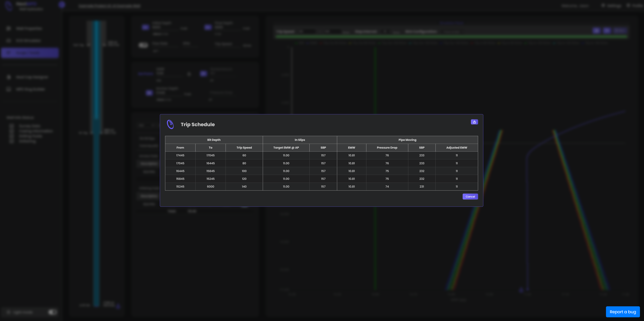Click the Trip Speed column header

click(244, 148)
